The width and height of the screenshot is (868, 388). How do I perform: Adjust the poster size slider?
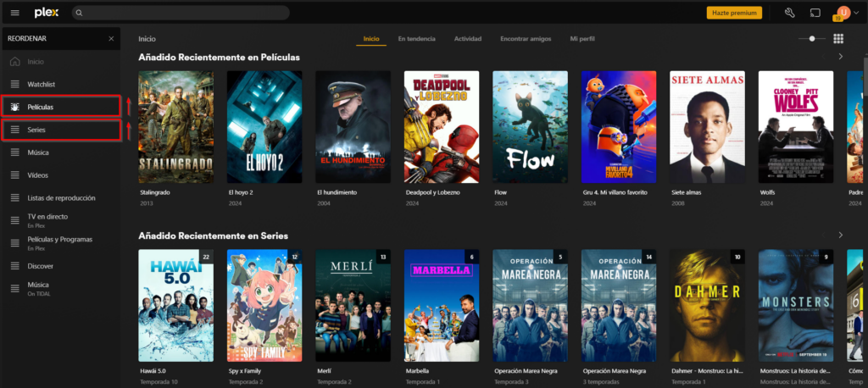point(811,39)
